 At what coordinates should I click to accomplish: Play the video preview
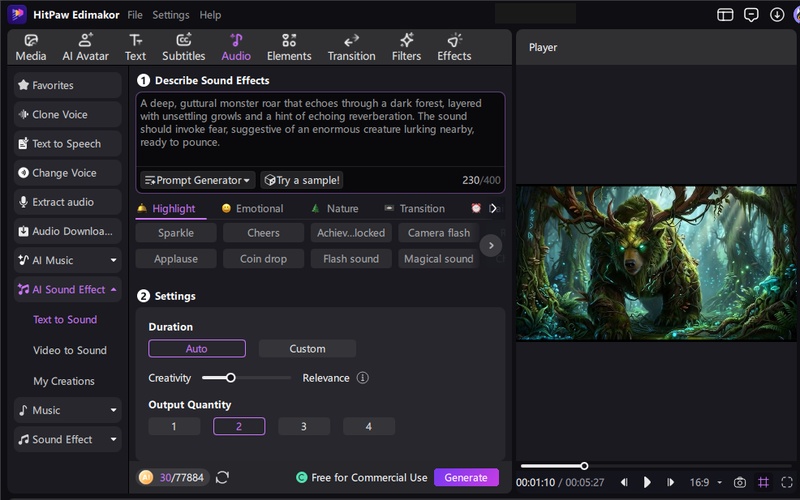click(x=647, y=482)
